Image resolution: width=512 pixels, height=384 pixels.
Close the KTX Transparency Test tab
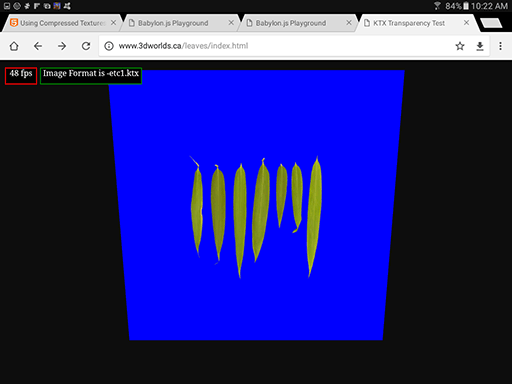point(466,23)
